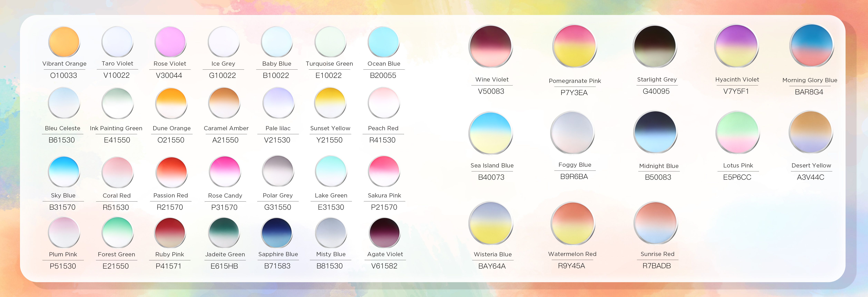
Task: Select the Wisteria Blue large swatch
Action: point(491,223)
